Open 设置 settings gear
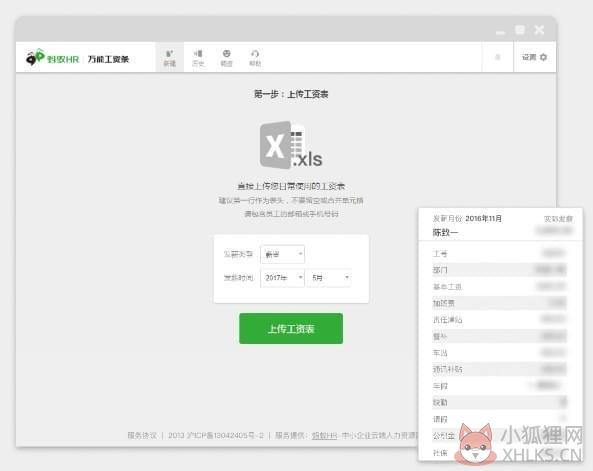The width and height of the screenshot is (593, 471). (x=534, y=57)
